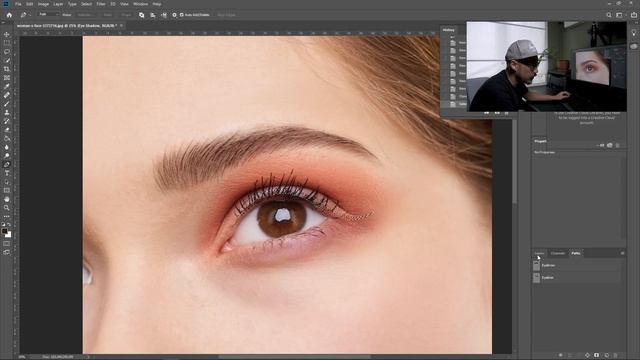640x360 pixels.
Task: Click the background color swatch
Action: pos(9,235)
